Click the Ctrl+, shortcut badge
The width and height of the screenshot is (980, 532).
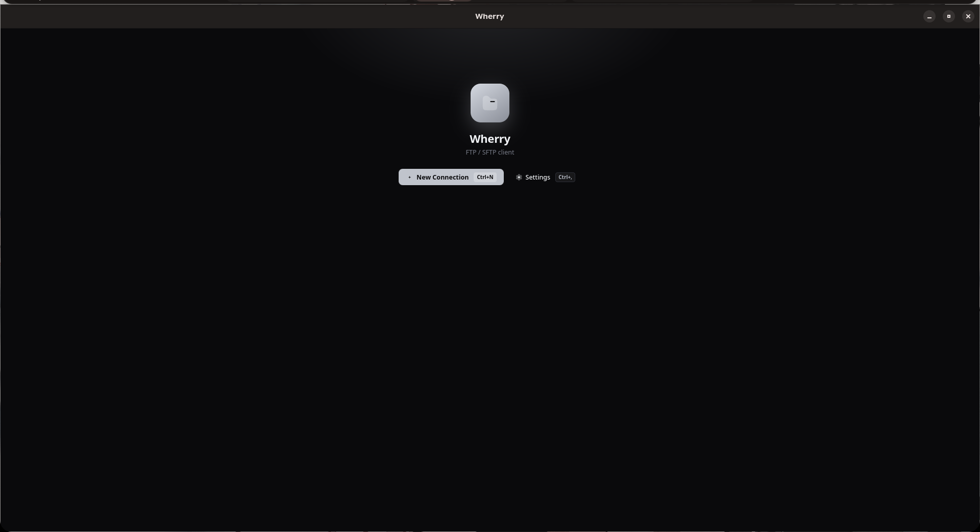tap(565, 177)
